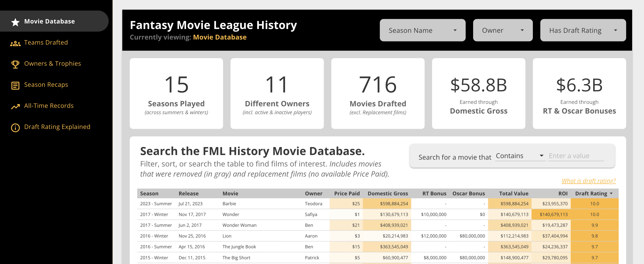The height and width of the screenshot is (264, 644).
Task: Click the 9.9 Draft Rating for Wonder Woman
Action: [x=595, y=225]
